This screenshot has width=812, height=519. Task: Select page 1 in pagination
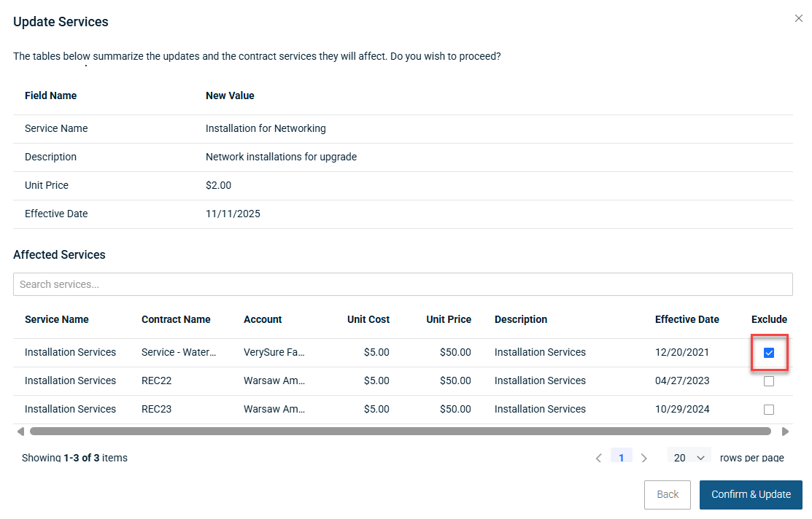[x=621, y=458]
